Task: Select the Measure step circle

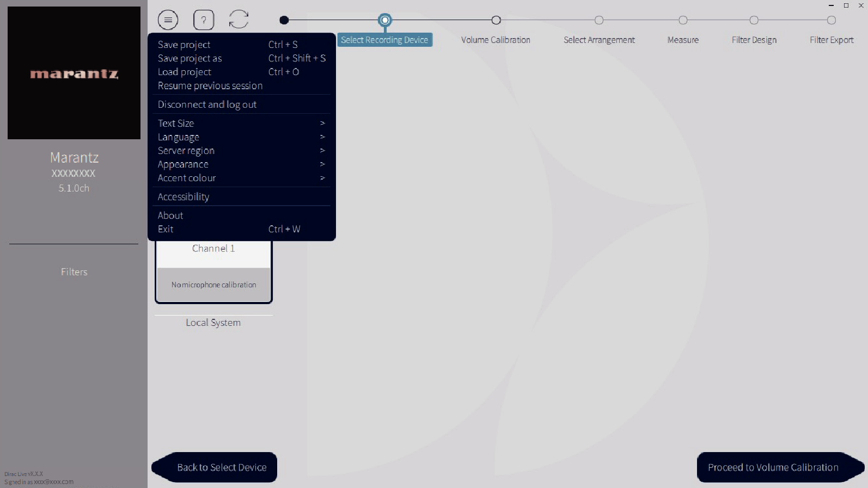Action: pos(683,20)
